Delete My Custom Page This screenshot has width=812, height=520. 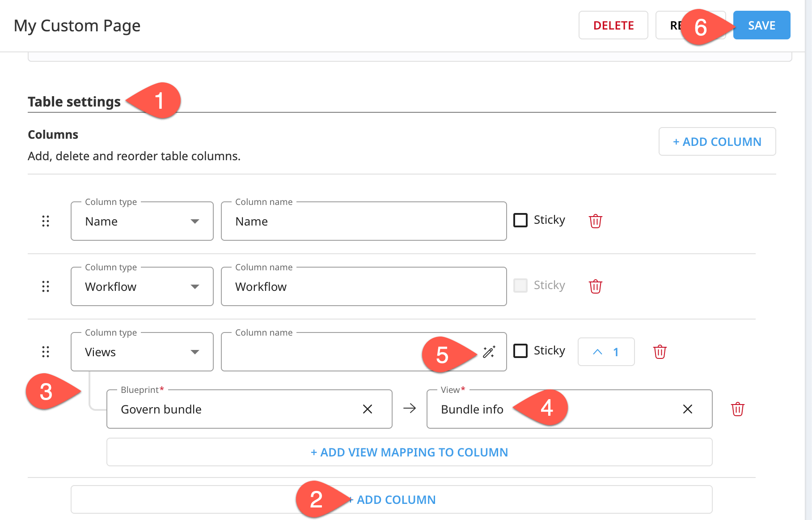613,25
